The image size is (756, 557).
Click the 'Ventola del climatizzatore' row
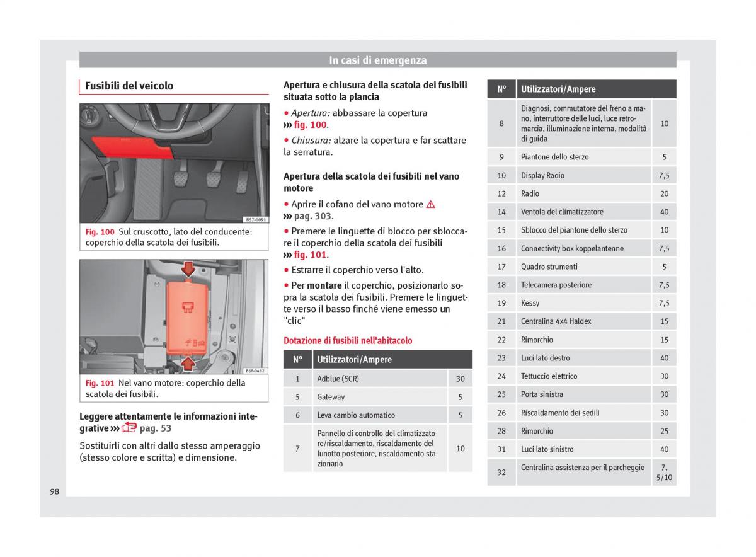[581, 212]
